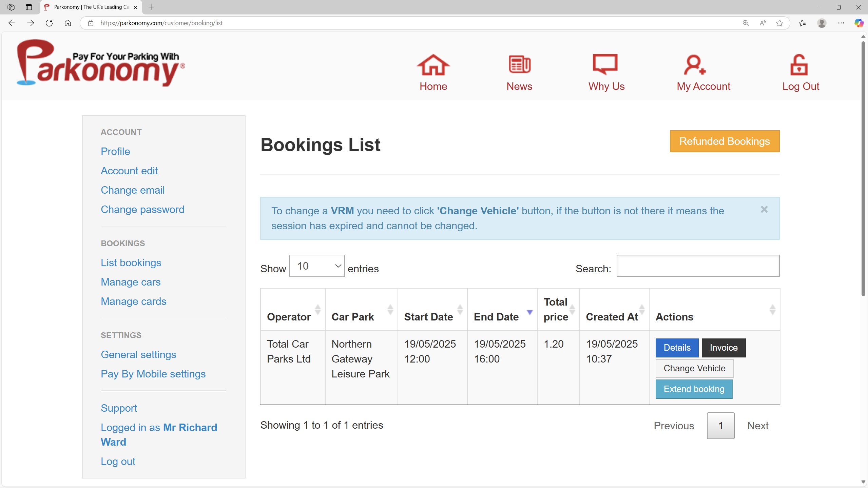Image resolution: width=868 pixels, height=488 pixels.
Task: Open Manage cards link
Action: click(134, 301)
